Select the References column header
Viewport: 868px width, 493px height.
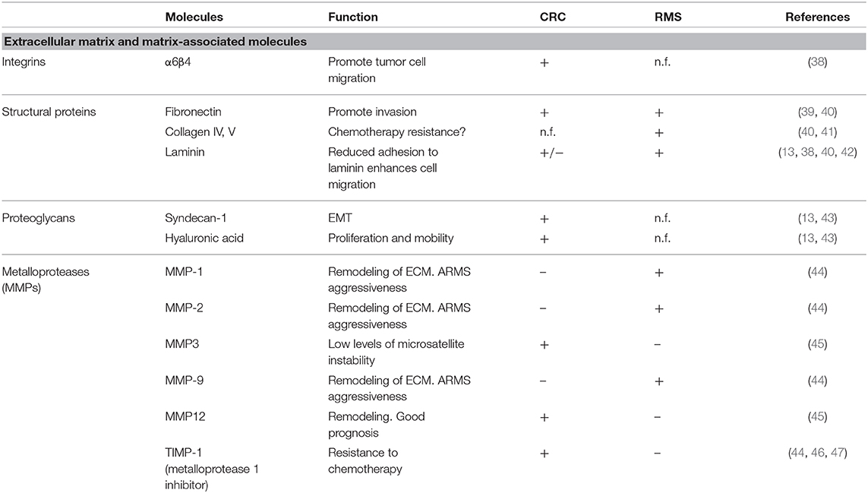pos(818,17)
